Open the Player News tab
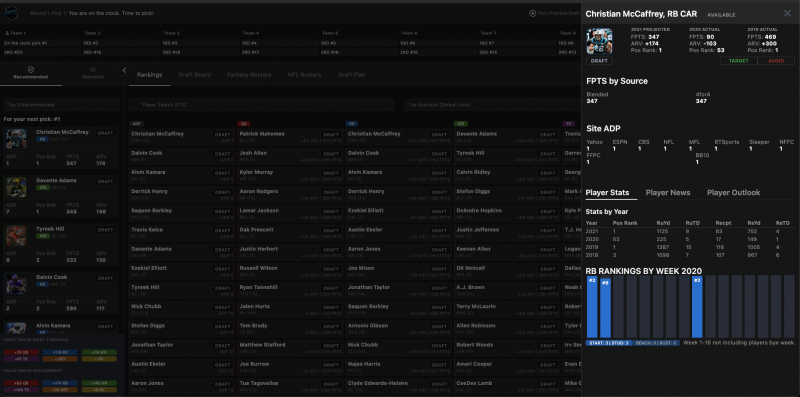 coord(668,192)
